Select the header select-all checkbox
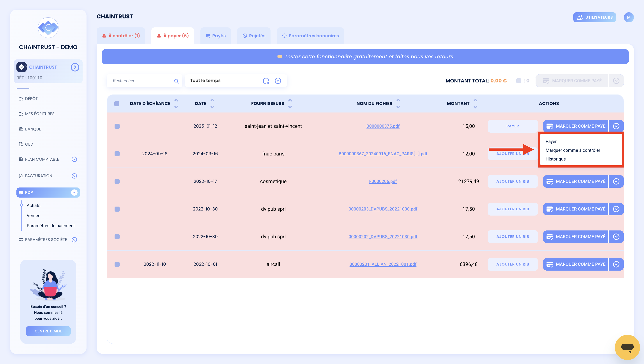644x364 pixels. (117, 104)
